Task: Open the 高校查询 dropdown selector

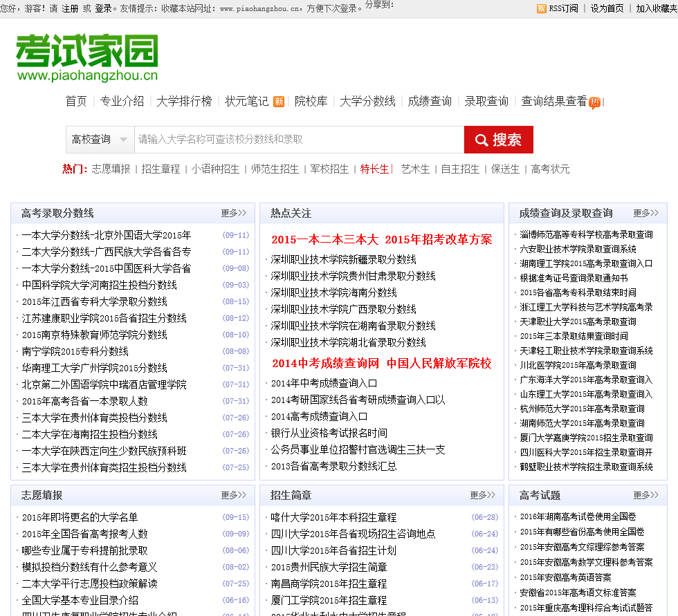Action: tap(100, 140)
